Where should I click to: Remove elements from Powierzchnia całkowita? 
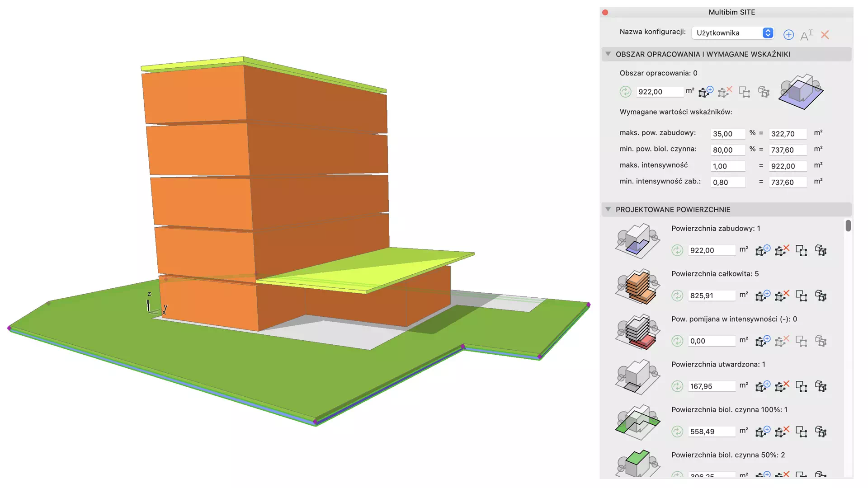pyautogui.click(x=782, y=296)
